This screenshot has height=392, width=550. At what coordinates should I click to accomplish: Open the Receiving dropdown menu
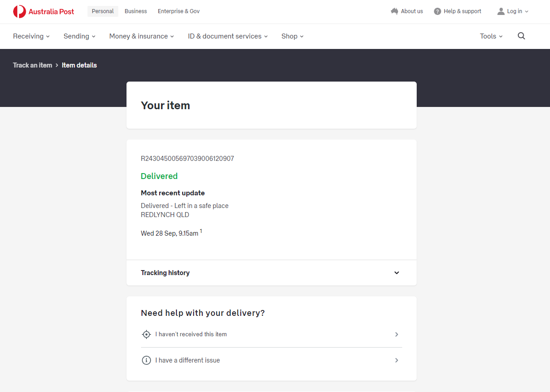(x=31, y=36)
